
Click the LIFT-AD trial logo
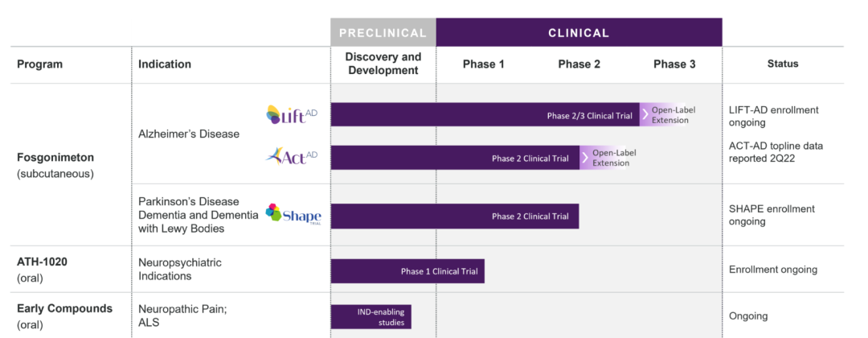pos(292,115)
